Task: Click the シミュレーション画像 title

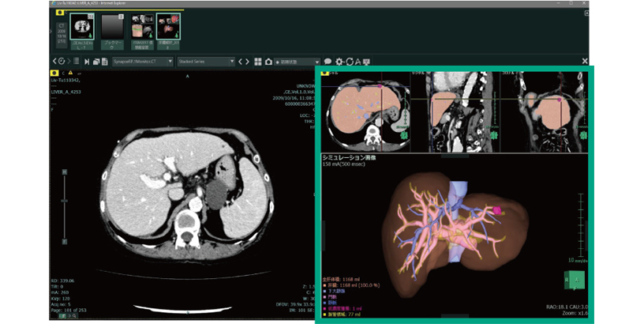Action: pos(349,158)
